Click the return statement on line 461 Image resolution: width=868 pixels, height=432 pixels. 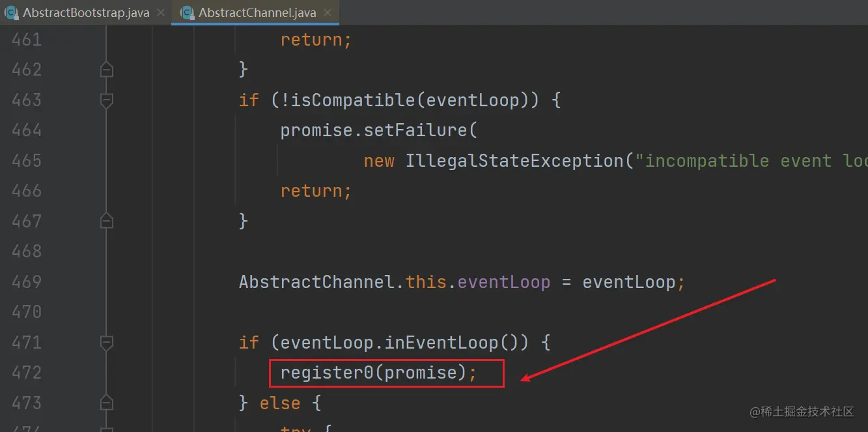pos(316,40)
